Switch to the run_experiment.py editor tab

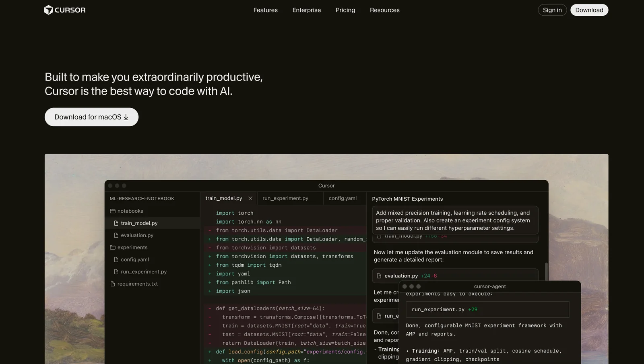pos(285,198)
